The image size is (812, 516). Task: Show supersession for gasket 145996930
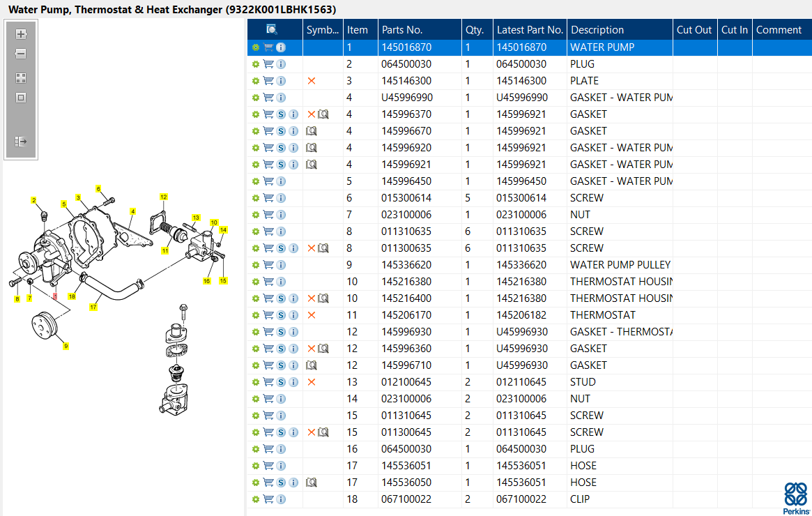[x=281, y=332]
